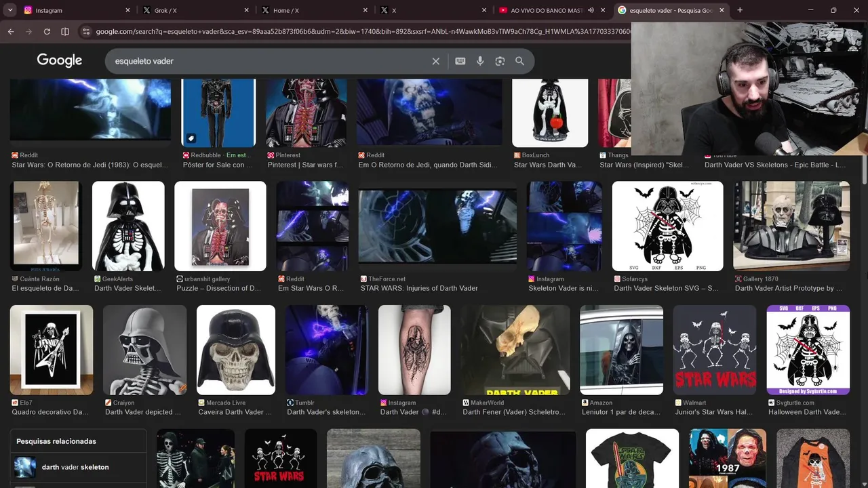Open Walmart Junior's Star Wars image
Screen dimensions: 868x488
click(715, 350)
